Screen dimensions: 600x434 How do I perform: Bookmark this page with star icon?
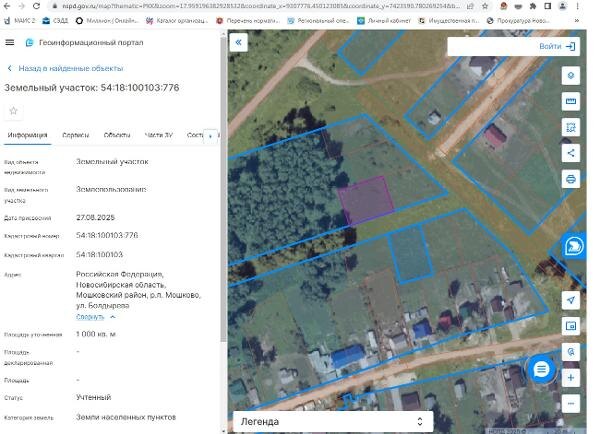click(x=485, y=6)
